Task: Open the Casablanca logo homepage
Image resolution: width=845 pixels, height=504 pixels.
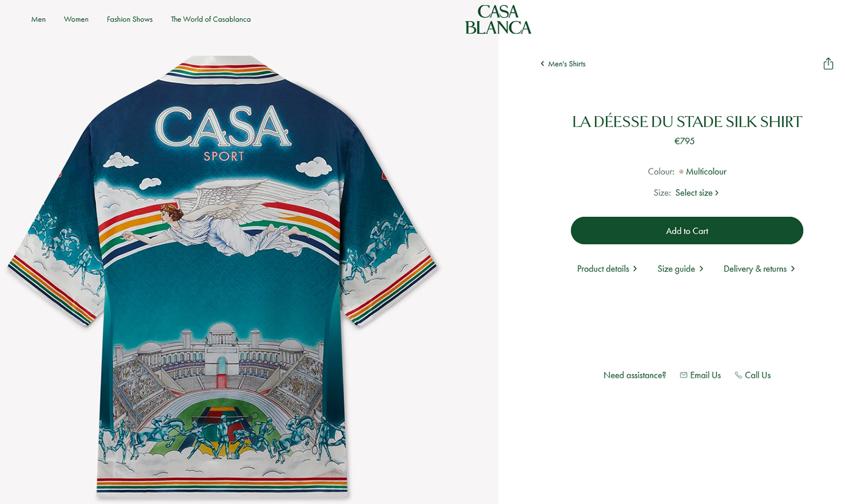Action: click(498, 19)
